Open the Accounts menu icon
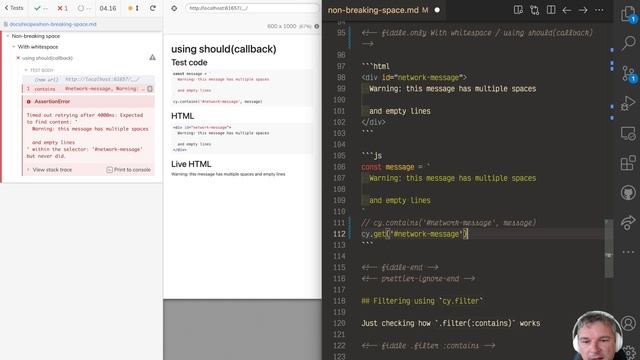The width and height of the screenshot is (640, 360). 629,323
